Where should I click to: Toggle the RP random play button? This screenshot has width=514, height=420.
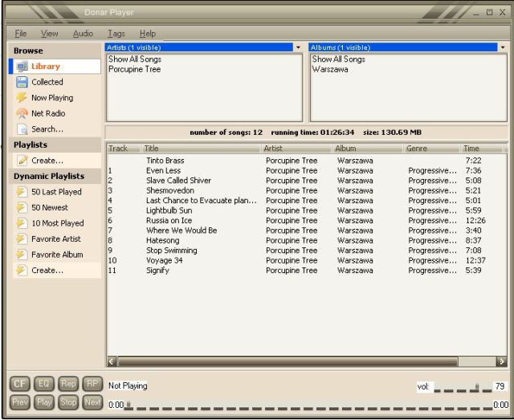click(x=92, y=384)
